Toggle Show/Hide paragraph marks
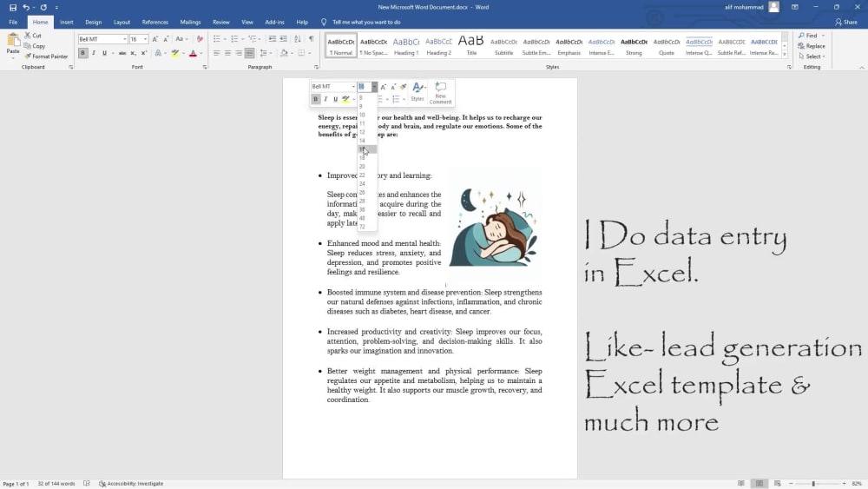Image resolution: width=868 pixels, height=489 pixels. pos(311,39)
